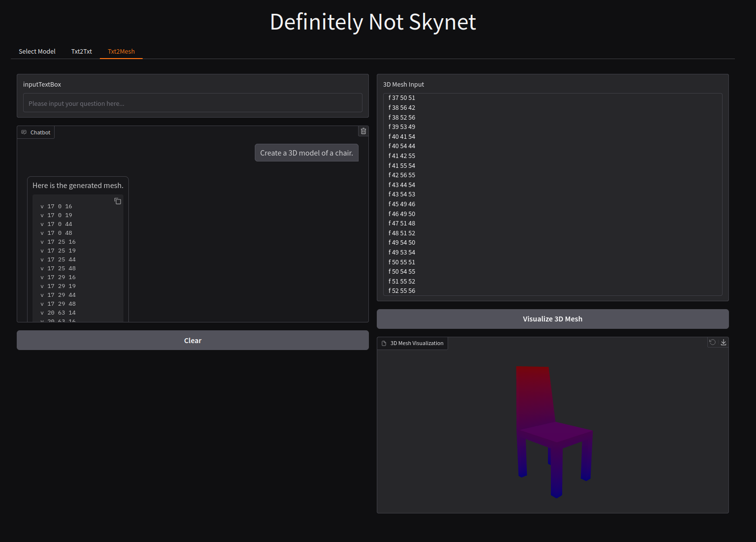Click the line 'f 48 51 52'
The width and height of the screenshot is (756, 542).
[402, 233]
